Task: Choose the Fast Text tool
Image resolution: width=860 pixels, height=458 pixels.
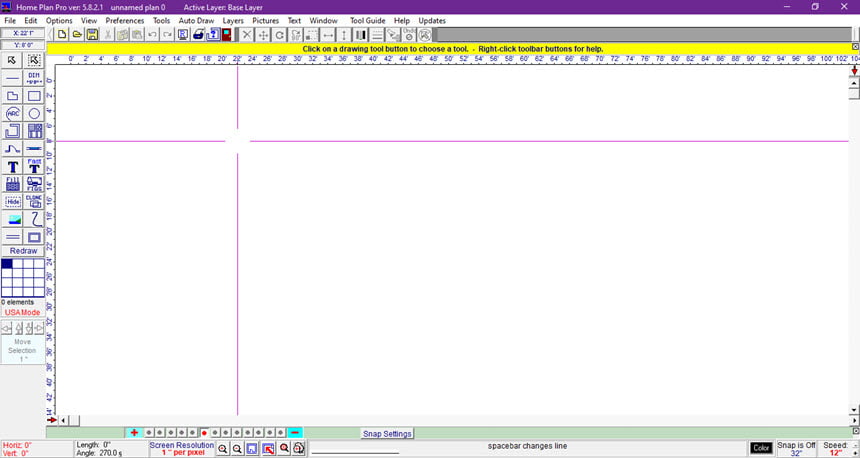Action: (34, 167)
